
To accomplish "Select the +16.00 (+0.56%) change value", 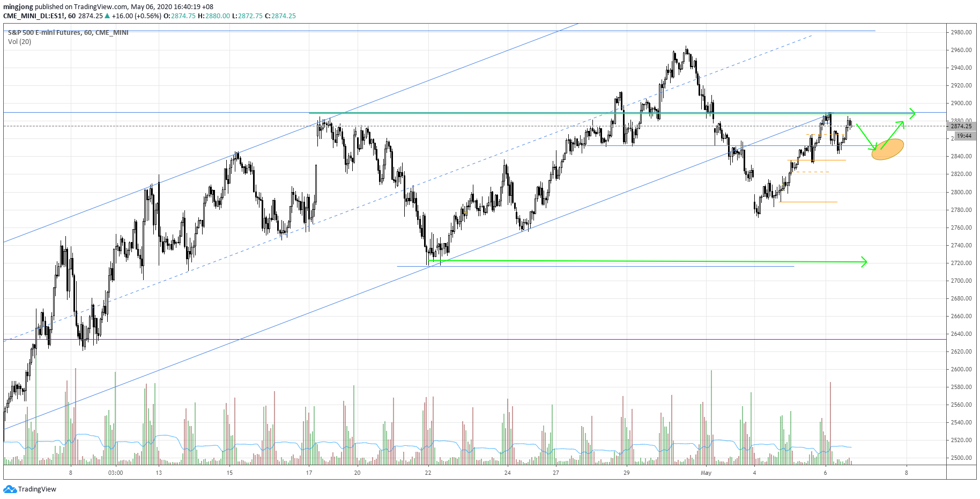I will click(x=137, y=16).
